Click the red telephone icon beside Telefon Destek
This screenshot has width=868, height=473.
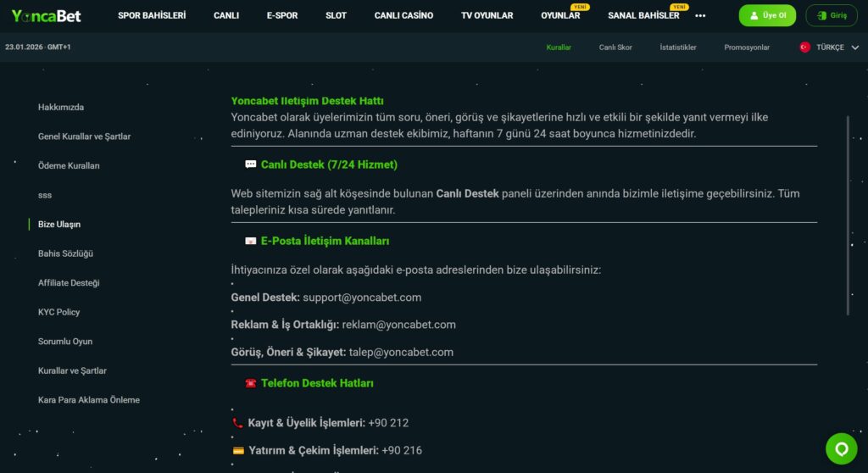click(250, 384)
